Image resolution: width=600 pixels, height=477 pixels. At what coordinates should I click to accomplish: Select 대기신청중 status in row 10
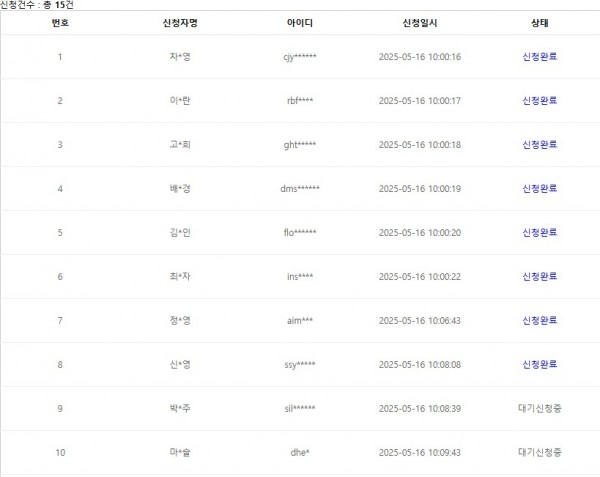540,453
